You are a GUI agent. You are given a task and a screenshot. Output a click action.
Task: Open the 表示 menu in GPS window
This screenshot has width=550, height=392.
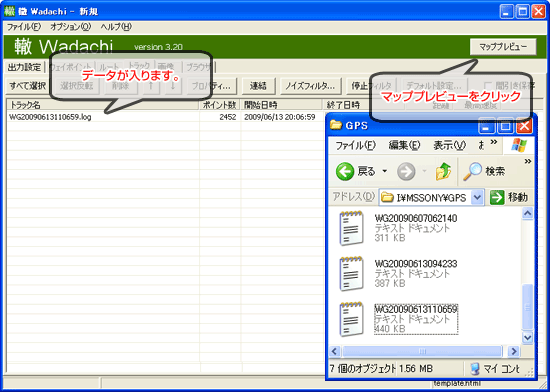449,145
